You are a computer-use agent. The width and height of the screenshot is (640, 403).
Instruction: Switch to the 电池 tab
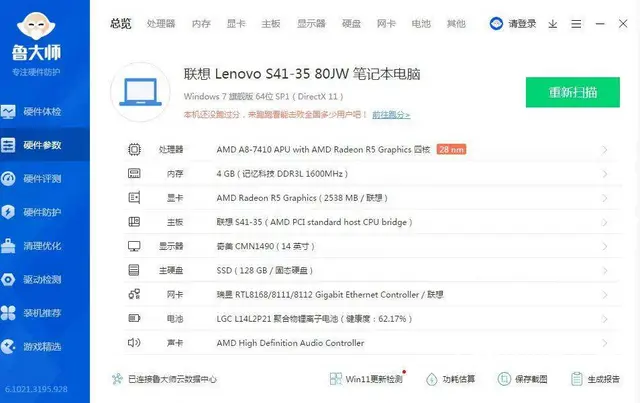coord(421,24)
